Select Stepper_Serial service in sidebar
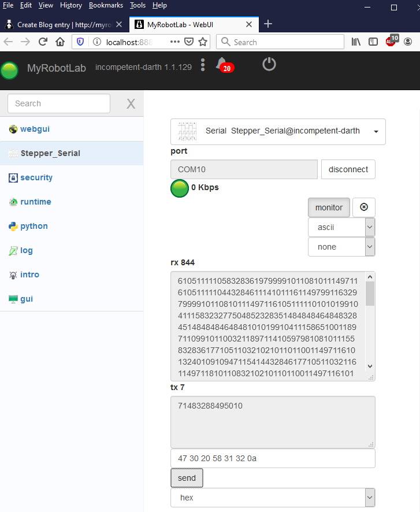The height and width of the screenshot is (512, 420). (x=72, y=153)
